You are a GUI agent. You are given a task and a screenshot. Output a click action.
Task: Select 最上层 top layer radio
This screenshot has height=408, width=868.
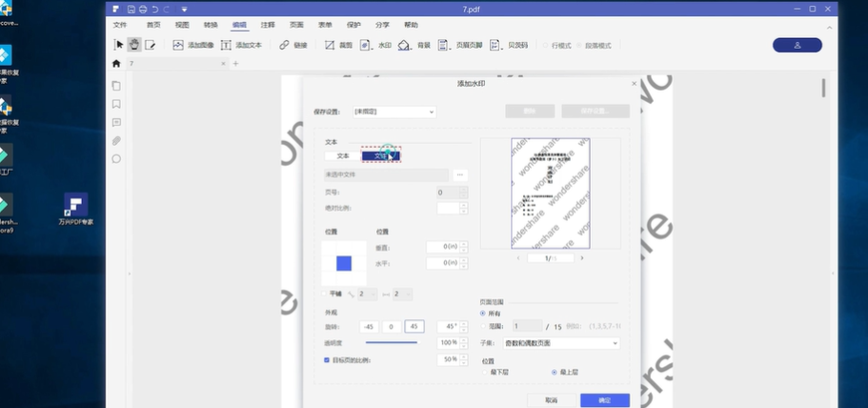click(555, 373)
